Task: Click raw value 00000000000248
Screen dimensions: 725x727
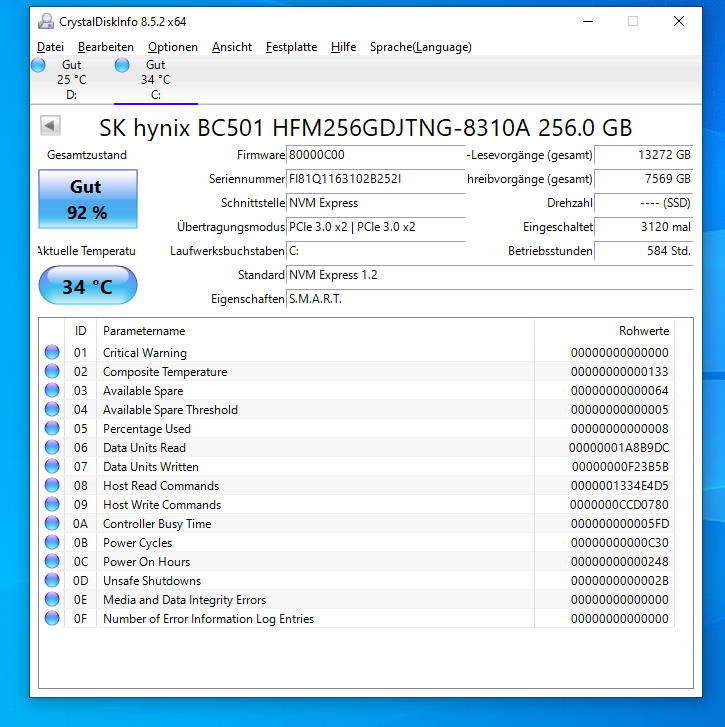Action: pyautogui.click(x=620, y=562)
